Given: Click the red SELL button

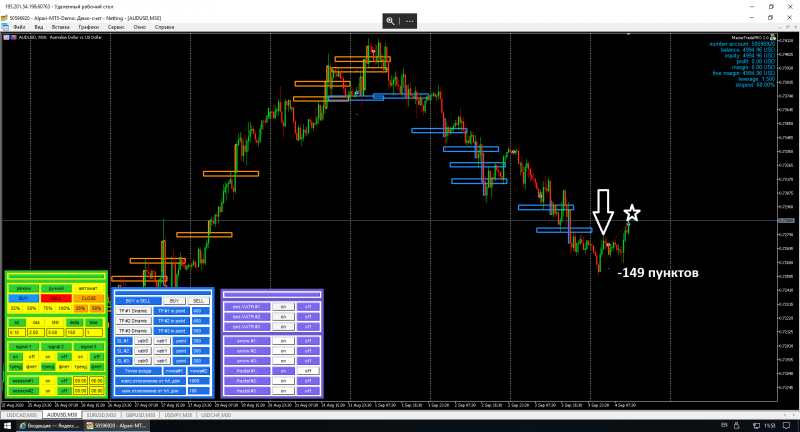Looking at the screenshot, I should pos(56,298).
